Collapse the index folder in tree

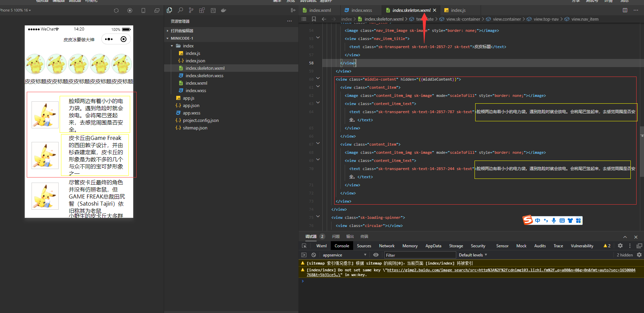tap(172, 46)
